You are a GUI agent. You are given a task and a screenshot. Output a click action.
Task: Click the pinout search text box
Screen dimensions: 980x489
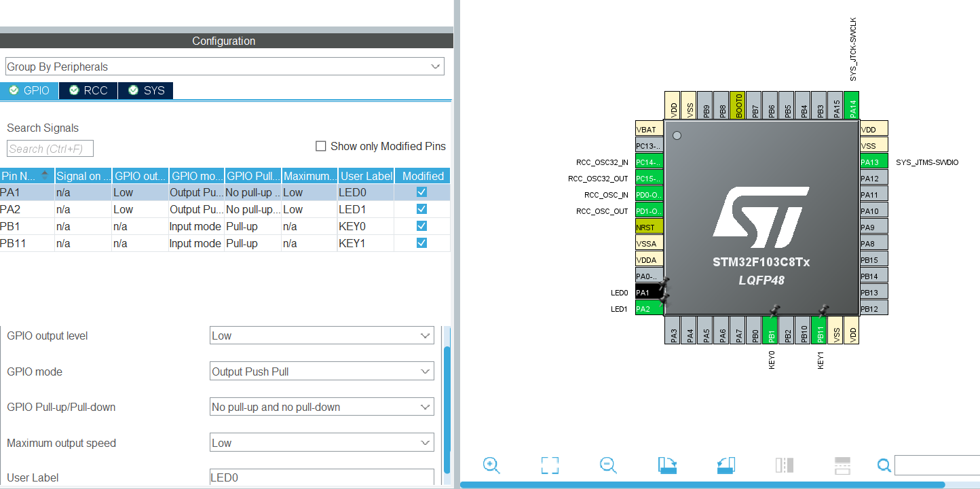[x=937, y=465]
